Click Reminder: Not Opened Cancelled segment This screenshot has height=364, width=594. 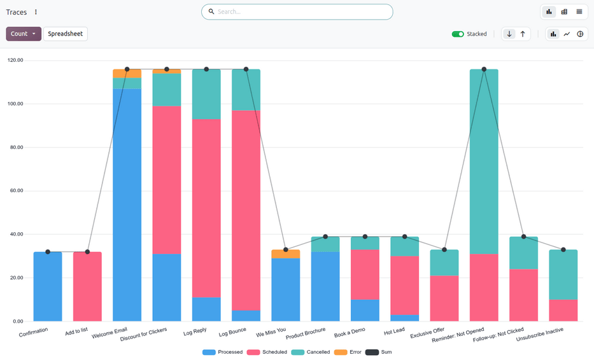484,162
